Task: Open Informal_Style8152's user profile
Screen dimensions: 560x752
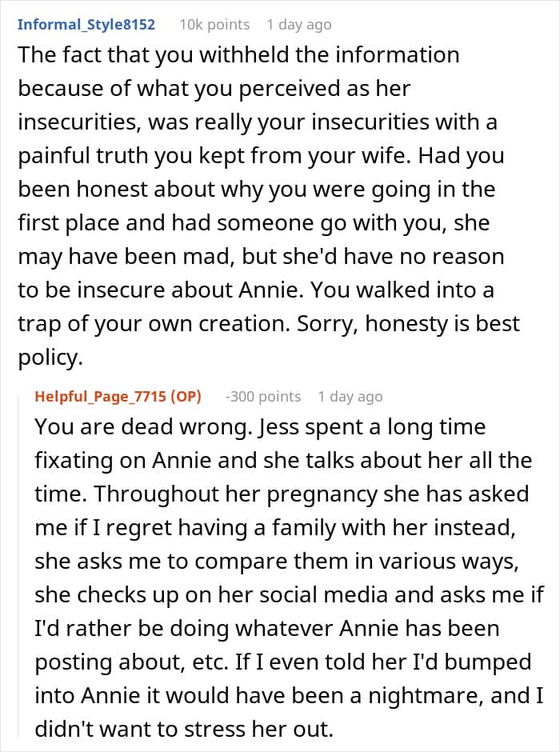Action: tap(86, 25)
